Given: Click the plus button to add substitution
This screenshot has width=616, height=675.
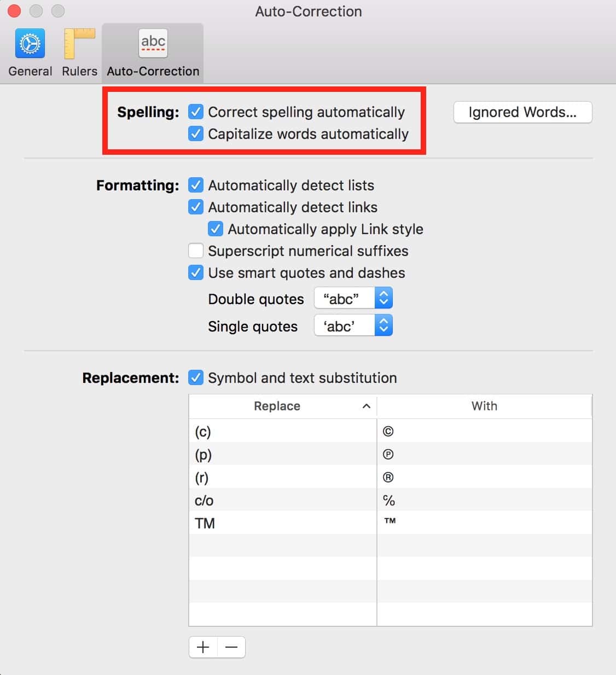Looking at the screenshot, I should (203, 647).
